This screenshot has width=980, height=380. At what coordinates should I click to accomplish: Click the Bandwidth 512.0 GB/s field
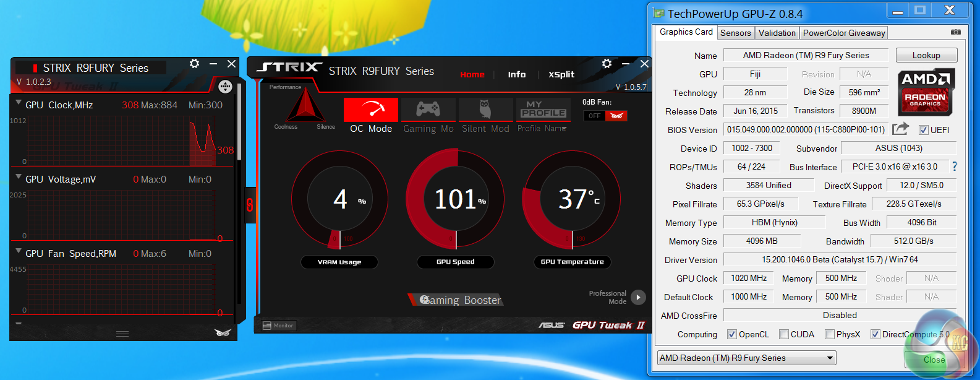point(913,241)
